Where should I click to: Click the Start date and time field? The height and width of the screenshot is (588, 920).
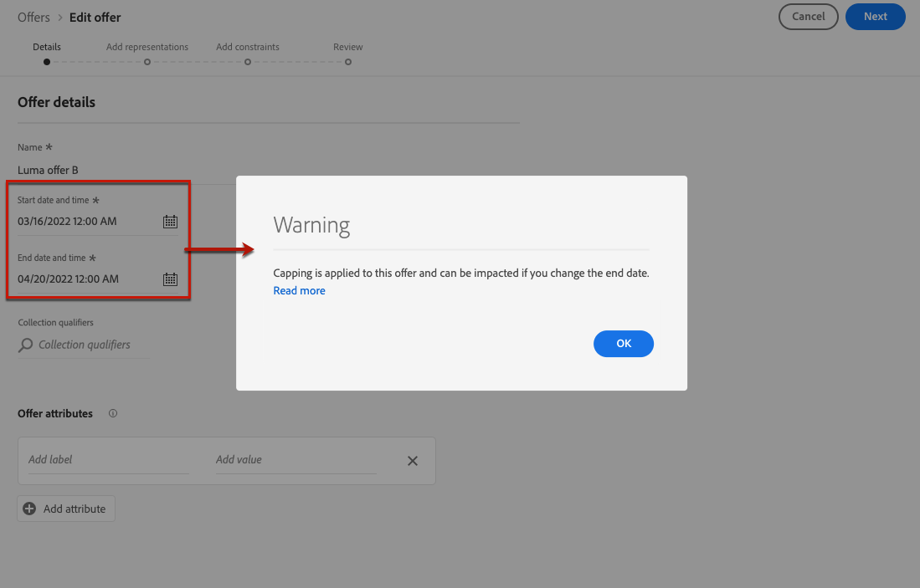97,222
